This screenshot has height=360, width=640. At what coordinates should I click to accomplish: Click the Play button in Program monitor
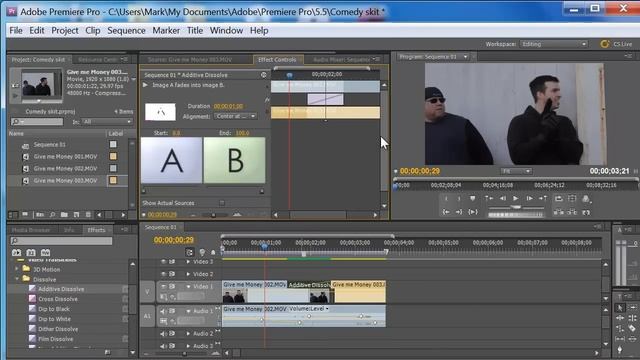click(516, 198)
